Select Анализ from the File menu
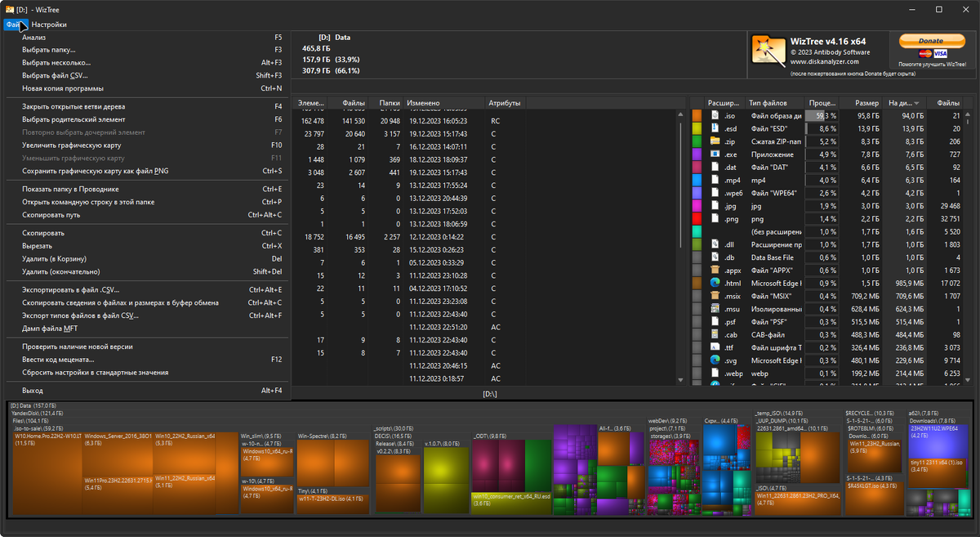This screenshot has height=537, width=980. (148, 37)
